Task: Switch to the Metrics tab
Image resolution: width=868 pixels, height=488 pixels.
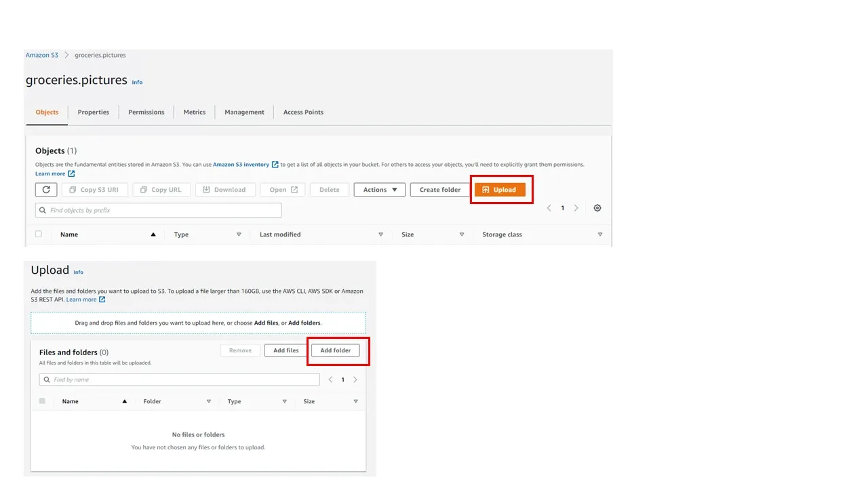Action: tap(195, 113)
